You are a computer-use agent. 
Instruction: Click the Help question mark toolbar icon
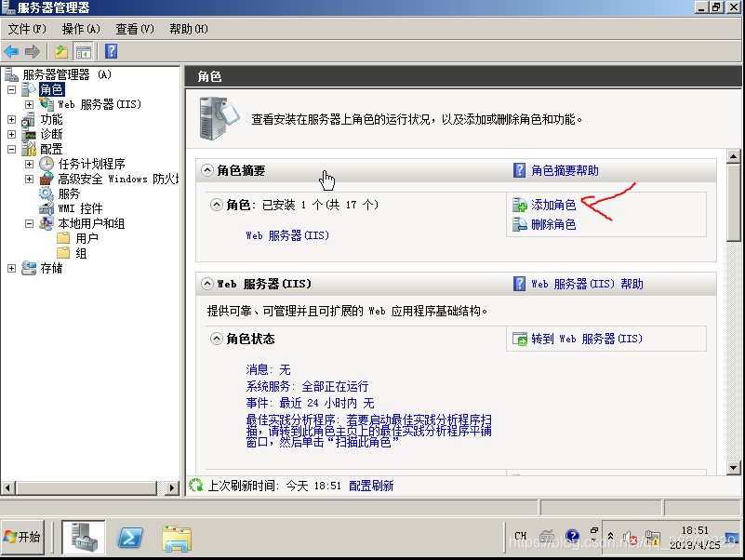point(112,51)
